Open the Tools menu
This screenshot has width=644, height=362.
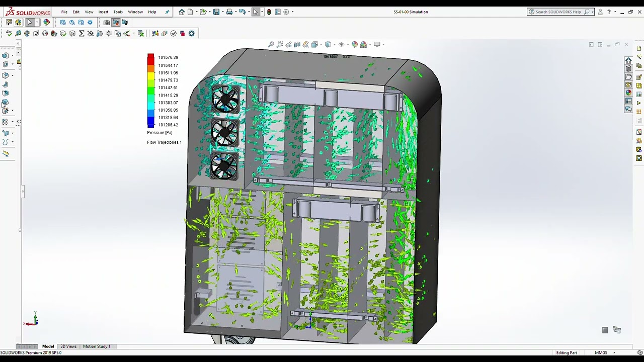pyautogui.click(x=118, y=12)
